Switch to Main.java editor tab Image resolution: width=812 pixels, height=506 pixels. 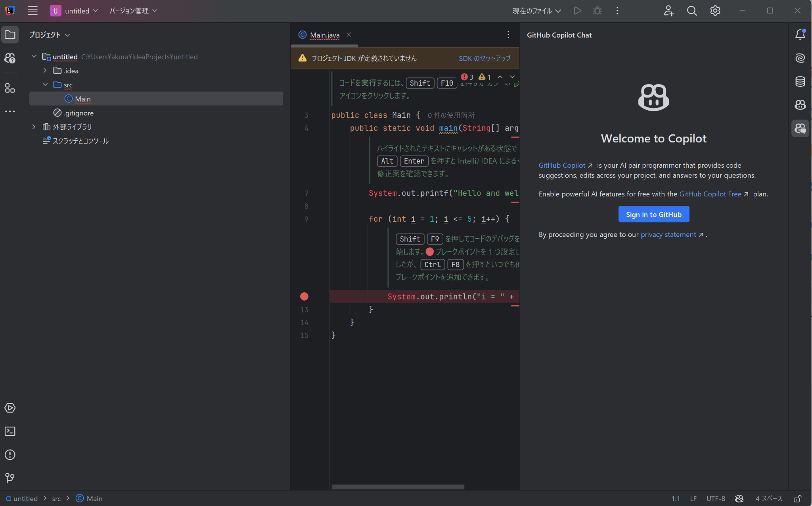click(324, 35)
